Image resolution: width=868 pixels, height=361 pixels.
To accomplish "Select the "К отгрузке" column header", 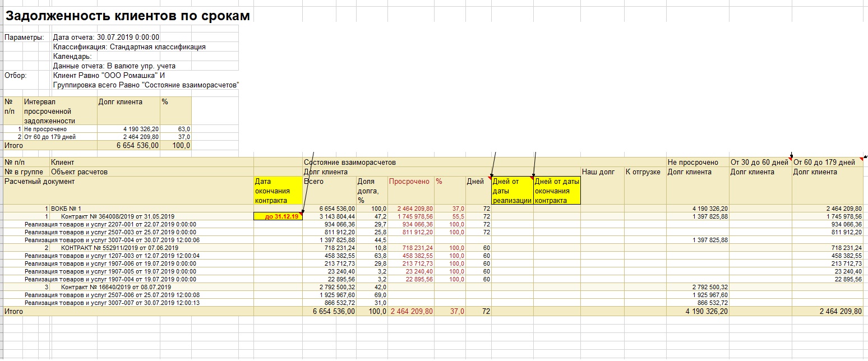I will coord(643,172).
